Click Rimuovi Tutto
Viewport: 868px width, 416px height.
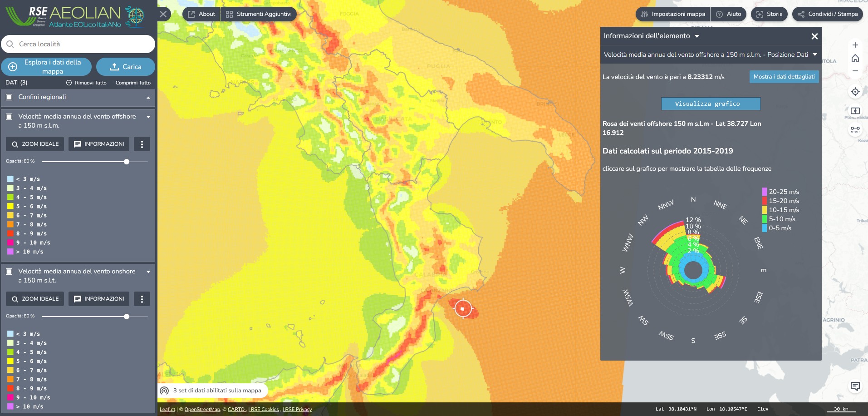[x=86, y=83]
